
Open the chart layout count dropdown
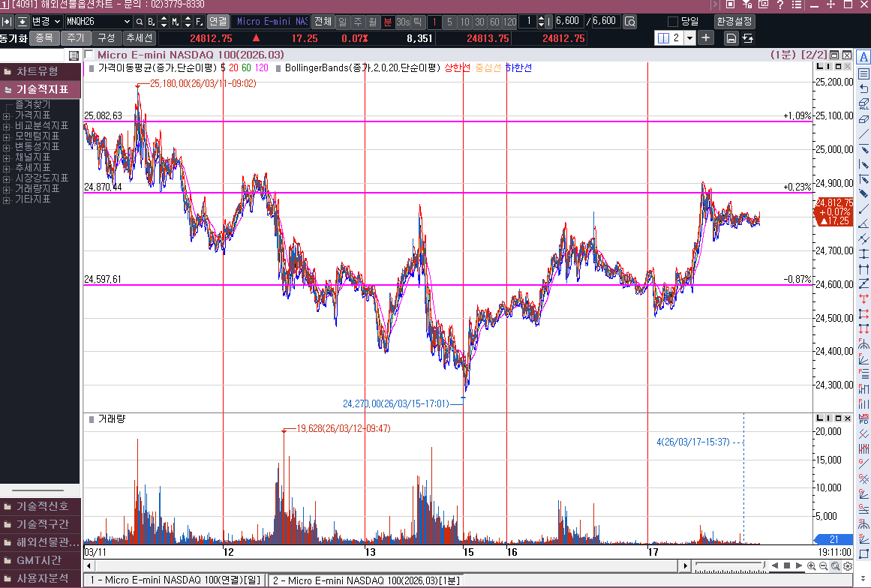click(x=689, y=38)
